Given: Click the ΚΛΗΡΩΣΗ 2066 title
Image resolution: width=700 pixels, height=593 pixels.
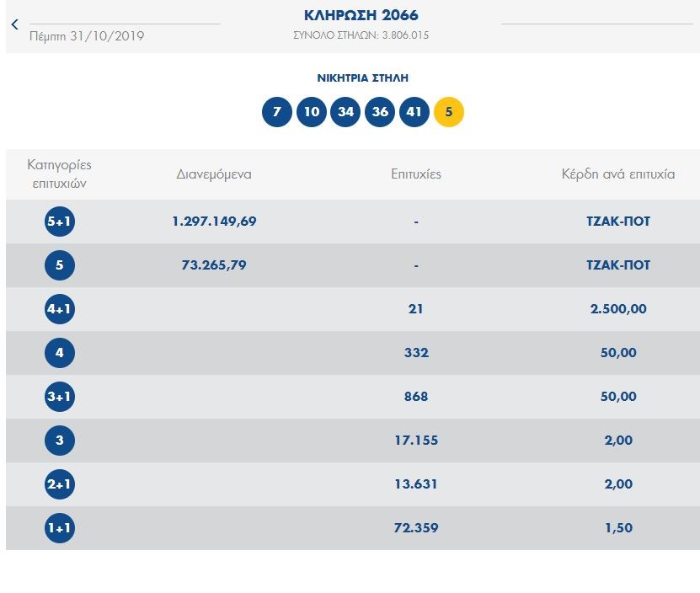Looking at the screenshot, I should [361, 15].
